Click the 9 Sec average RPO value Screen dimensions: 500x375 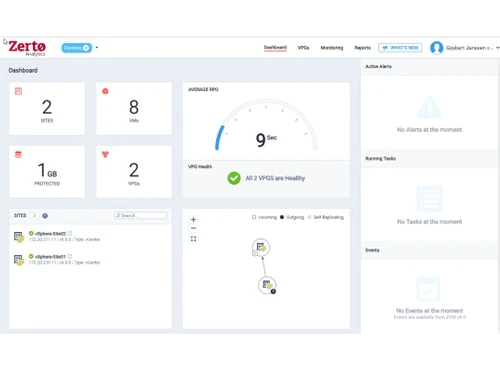click(266, 139)
